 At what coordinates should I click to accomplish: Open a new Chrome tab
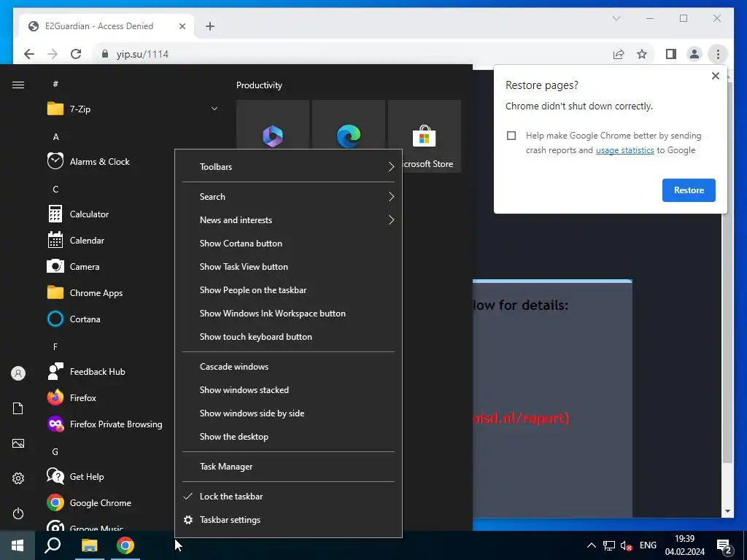point(210,26)
